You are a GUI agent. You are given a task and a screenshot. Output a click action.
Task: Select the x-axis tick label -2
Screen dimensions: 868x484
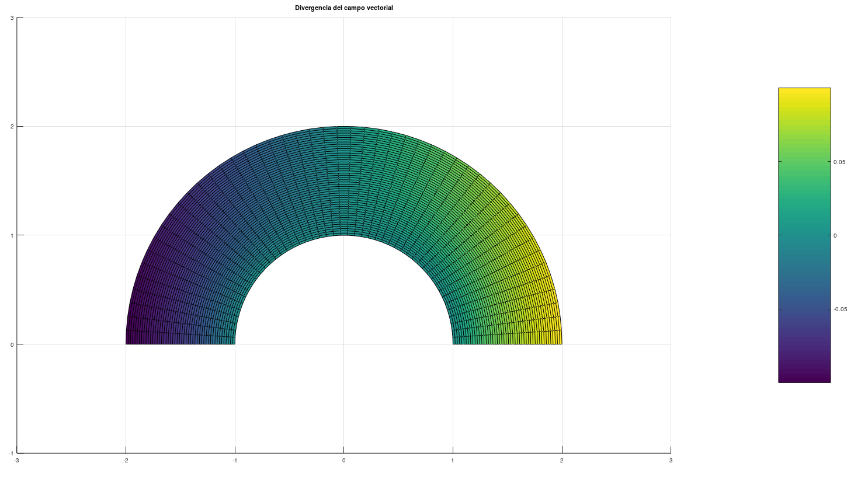point(125,461)
